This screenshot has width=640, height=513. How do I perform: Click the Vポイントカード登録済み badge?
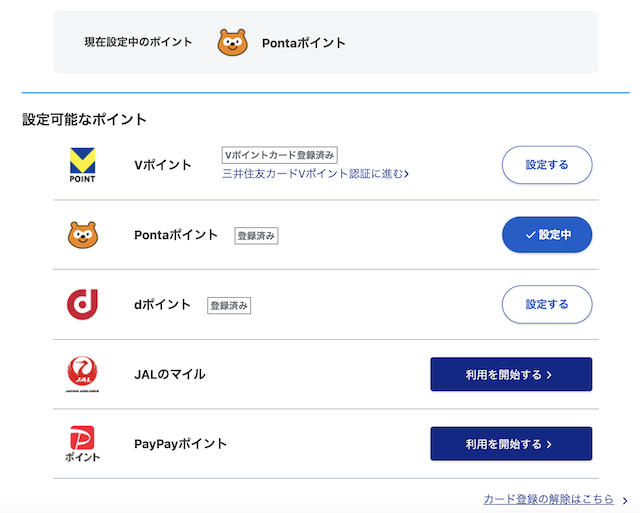tap(280, 155)
